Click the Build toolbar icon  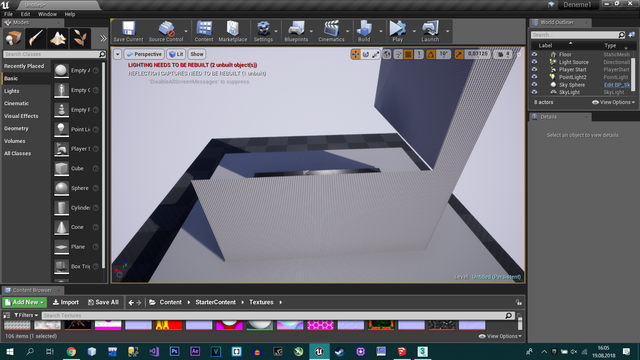pyautogui.click(x=364, y=31)
